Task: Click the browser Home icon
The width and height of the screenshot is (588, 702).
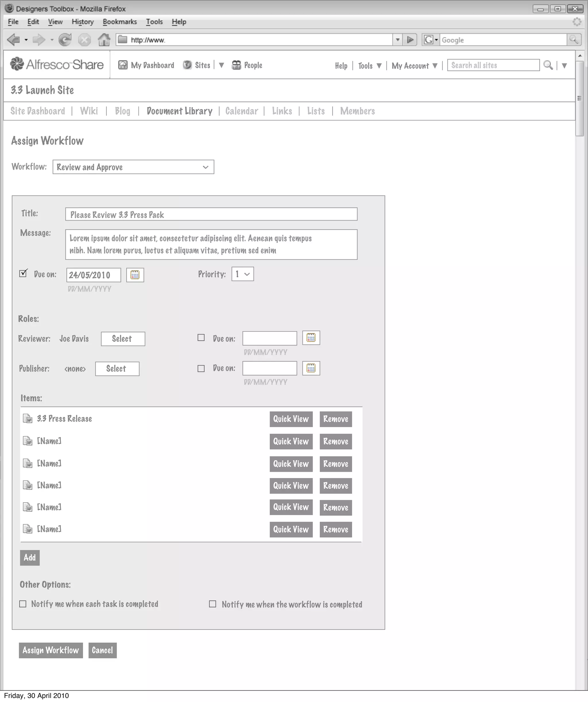Action: (104, 40)
